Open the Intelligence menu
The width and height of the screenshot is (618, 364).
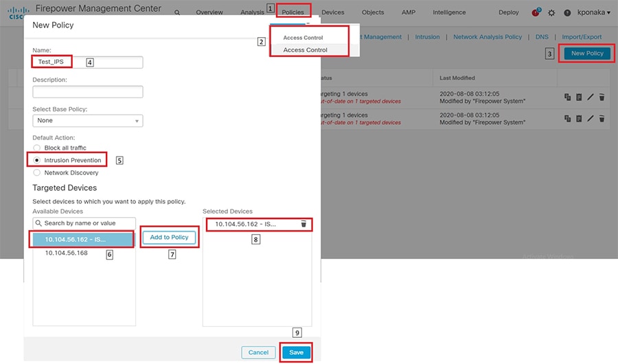tap(449, 12)
